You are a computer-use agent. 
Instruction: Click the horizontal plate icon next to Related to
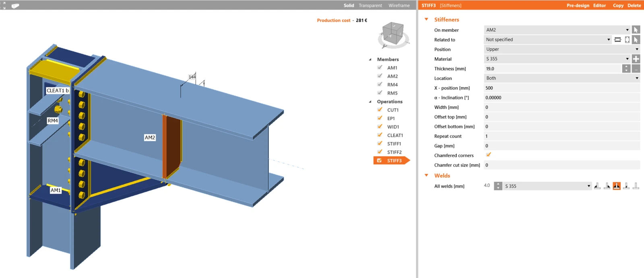pyautogui.click(x=617, y=39)
